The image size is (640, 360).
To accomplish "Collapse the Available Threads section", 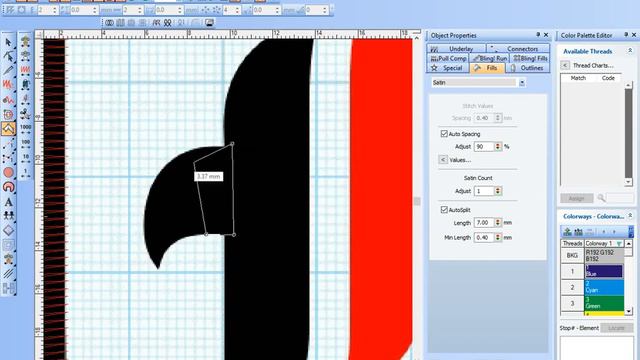I will (x=630, y=51).
